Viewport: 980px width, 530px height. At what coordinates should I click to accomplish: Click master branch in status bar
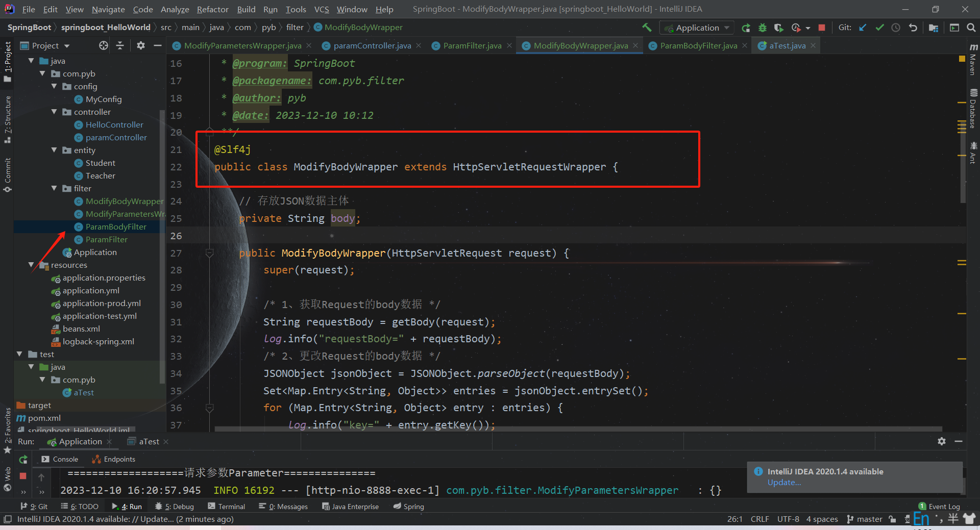(x=865, y=519)
